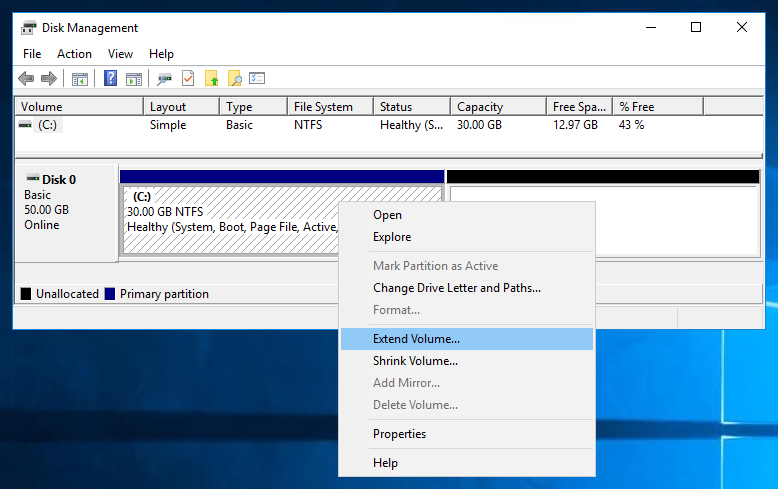Click the Connect/Refresh disk toolbar icon
This screenshot has height=489, width=778.
pyautogui.click(x=164, y=78)
